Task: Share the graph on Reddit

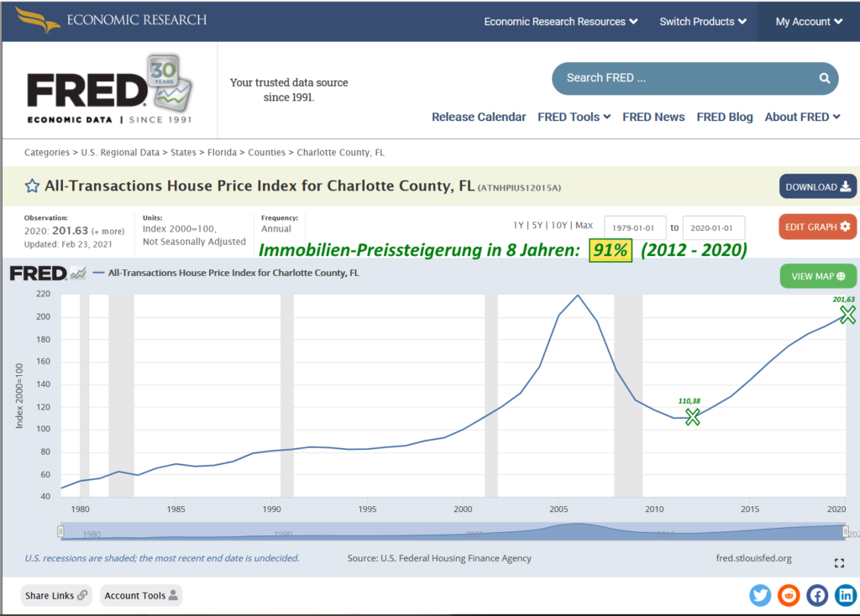Action: click(789, 595)
